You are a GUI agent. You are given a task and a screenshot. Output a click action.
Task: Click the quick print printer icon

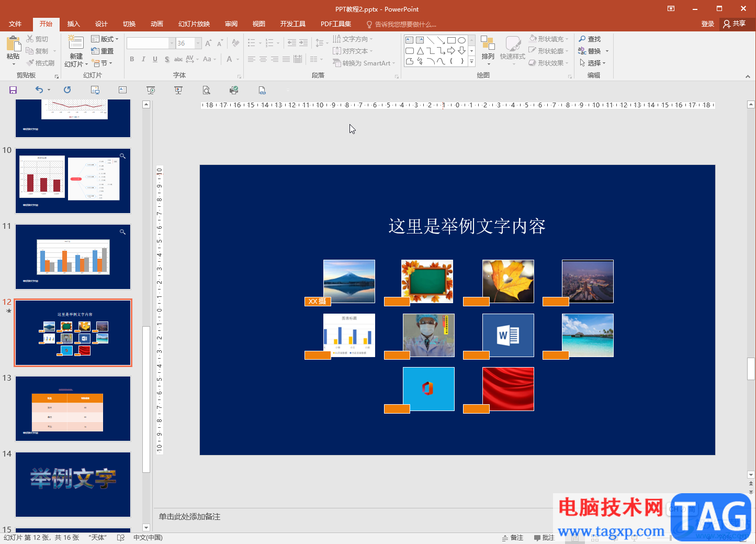[234, 90]
